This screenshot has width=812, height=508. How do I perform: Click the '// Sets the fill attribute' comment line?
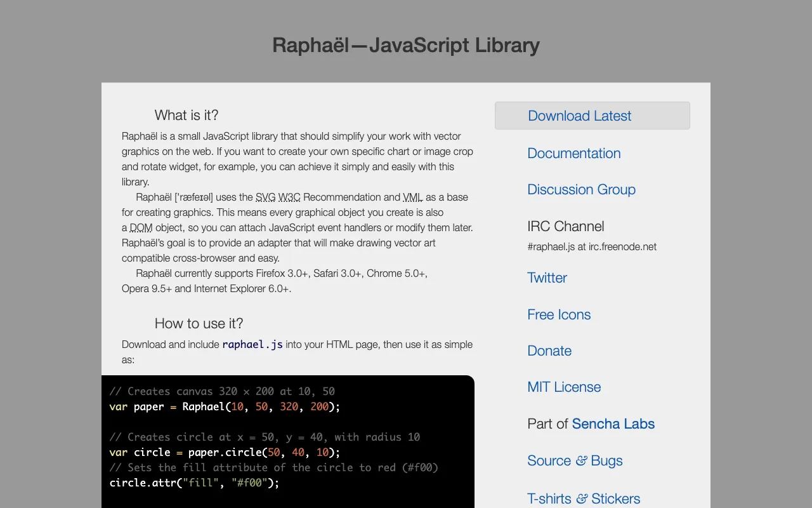coord(274,467)
